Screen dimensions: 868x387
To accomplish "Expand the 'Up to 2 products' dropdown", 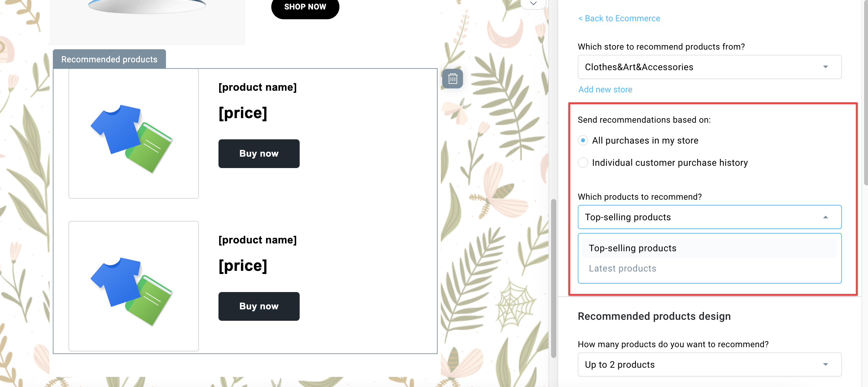I will [x=710, y=364].
